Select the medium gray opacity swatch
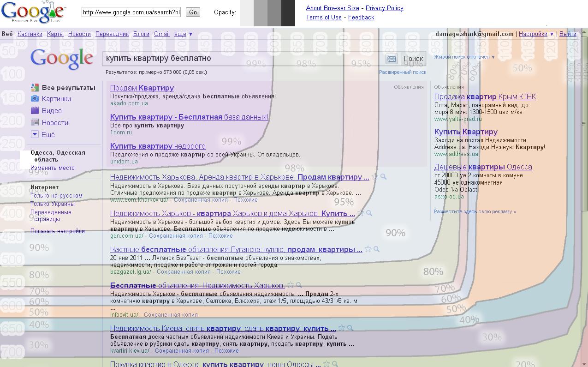Image resolution: width=588 pixels, height=367 pixels. click(x=274, y=13)
